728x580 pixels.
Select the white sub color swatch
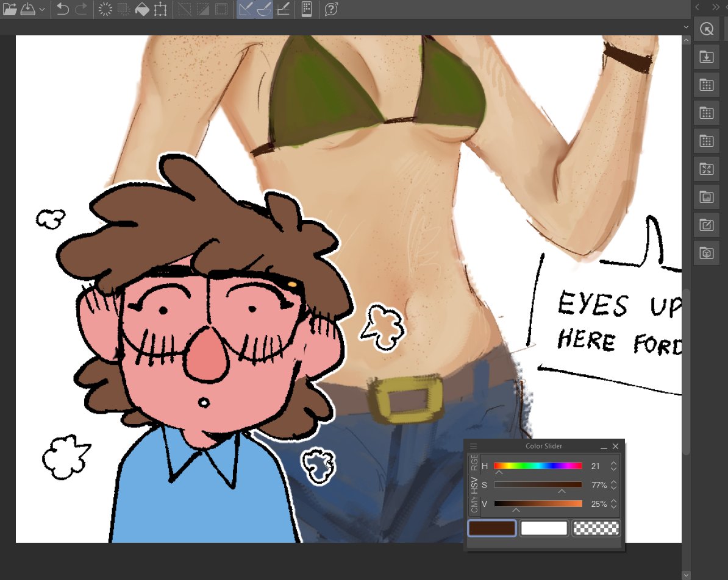pos(544,528)
